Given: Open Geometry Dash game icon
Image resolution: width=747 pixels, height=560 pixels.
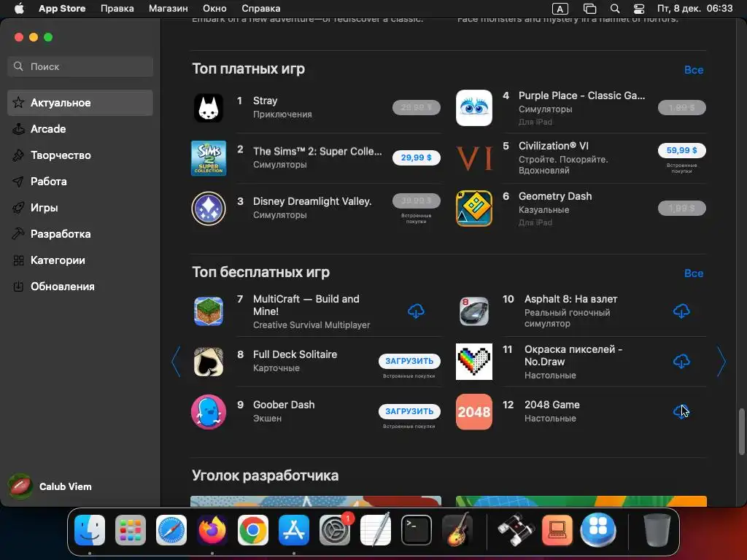Looking at the screenshot, I should click(x=473, y=208).
